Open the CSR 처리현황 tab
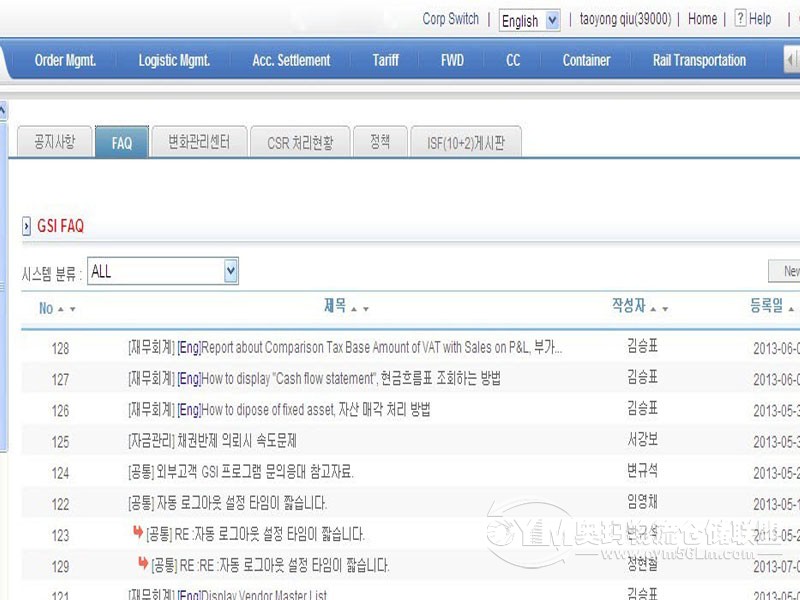Image resolution: width=800 pixels, height=600 pixels. click(x=300, y=142)
